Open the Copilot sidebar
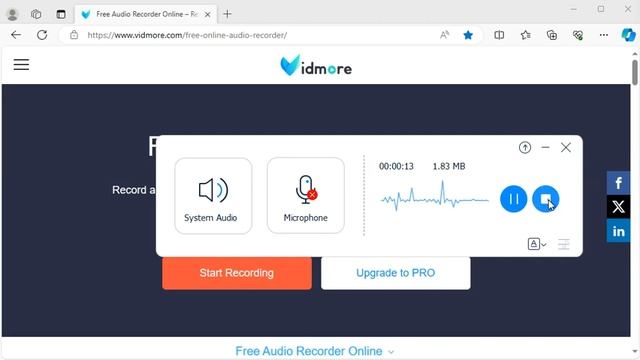The height and width of the screenshot is (360, 640). 628,35
